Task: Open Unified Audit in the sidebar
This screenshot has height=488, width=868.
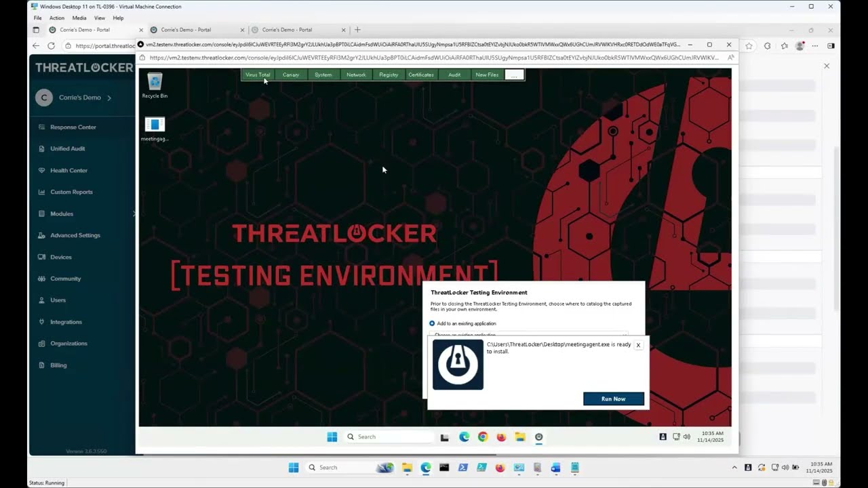Action: 67,148
